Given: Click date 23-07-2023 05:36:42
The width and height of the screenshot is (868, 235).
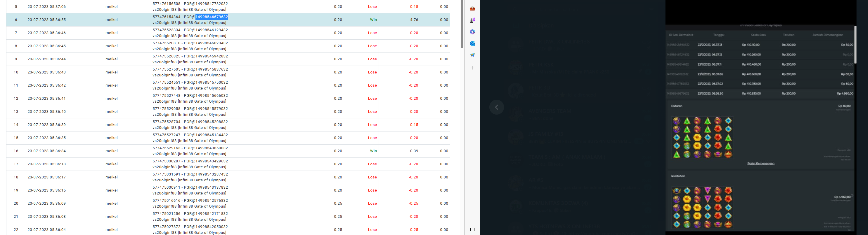Looking at the screenshot, I should (47, 85).
